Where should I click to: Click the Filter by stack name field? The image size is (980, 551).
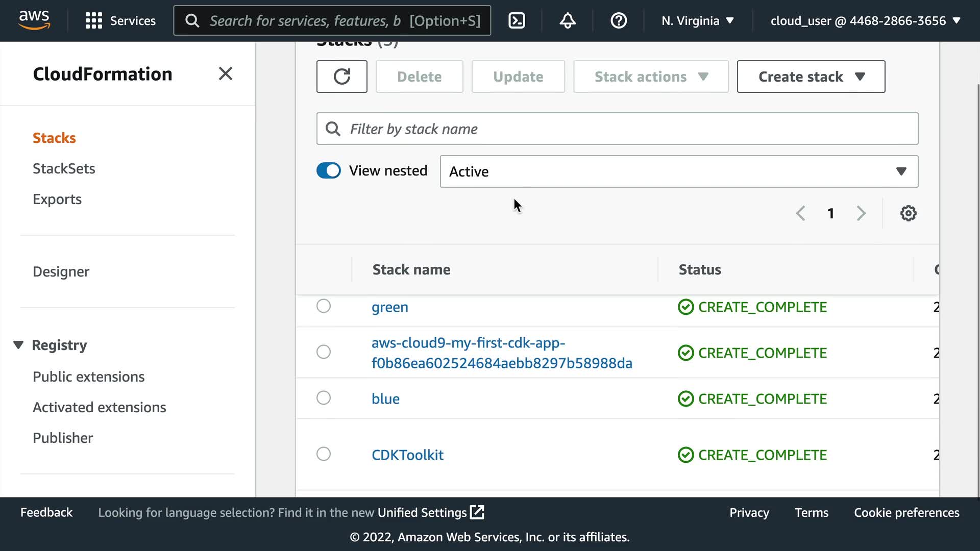point(617,129)
